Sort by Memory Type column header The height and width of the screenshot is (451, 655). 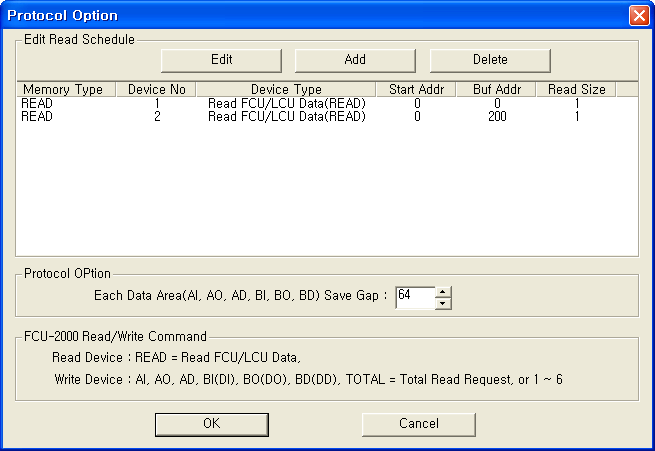pos(62,90)
